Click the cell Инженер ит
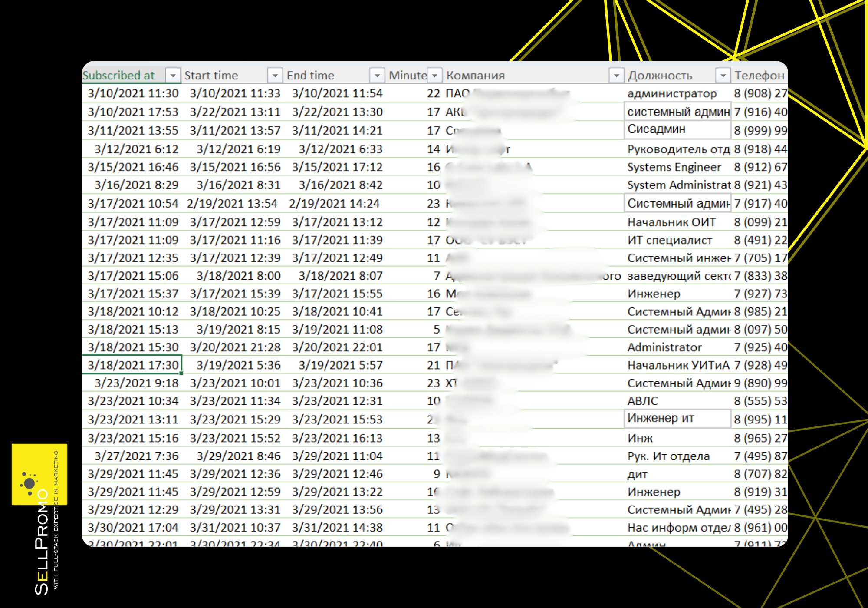Image resolution: width=868 pixels, height=608 pixels. [x=661, y=419]
